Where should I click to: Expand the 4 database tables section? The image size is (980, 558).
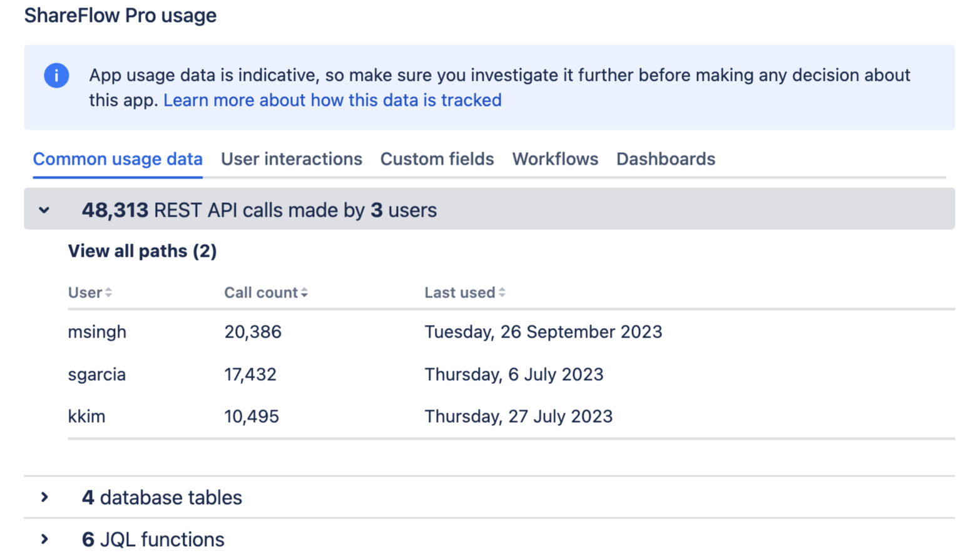(44, 497)
